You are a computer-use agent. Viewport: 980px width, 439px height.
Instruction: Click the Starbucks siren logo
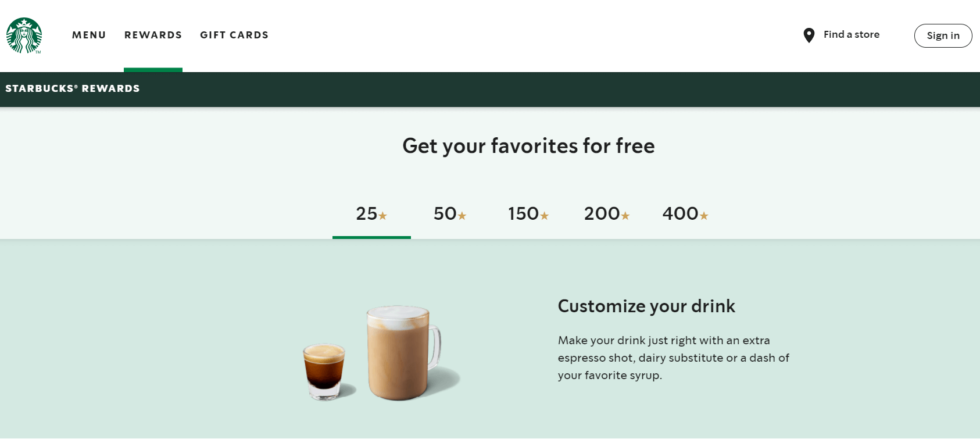(x=24, y=35)
